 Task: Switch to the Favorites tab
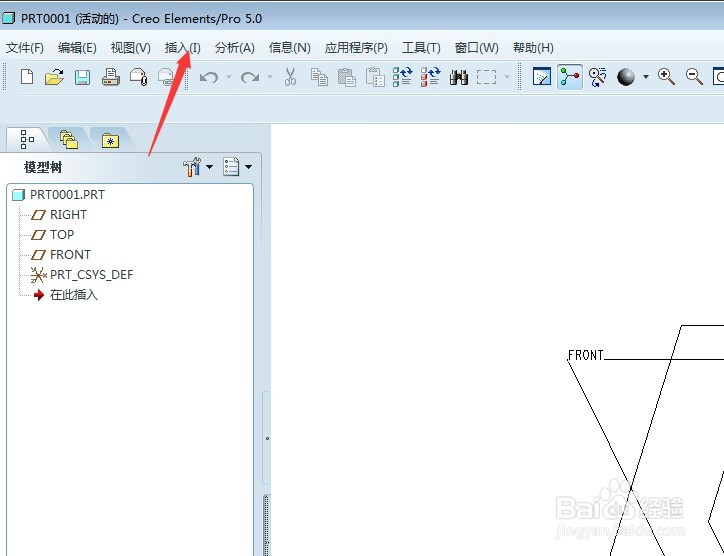point(110,140)
